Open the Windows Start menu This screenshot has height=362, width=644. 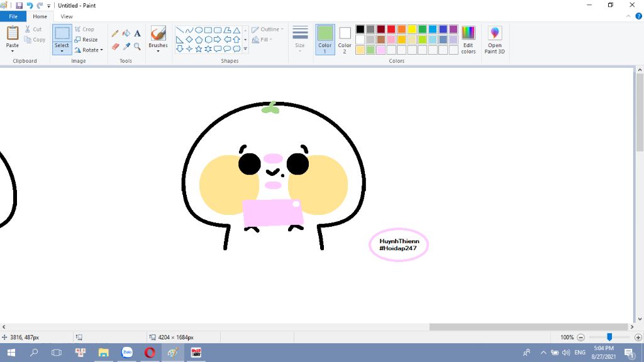pyautogui.click(x=11, y=353)
